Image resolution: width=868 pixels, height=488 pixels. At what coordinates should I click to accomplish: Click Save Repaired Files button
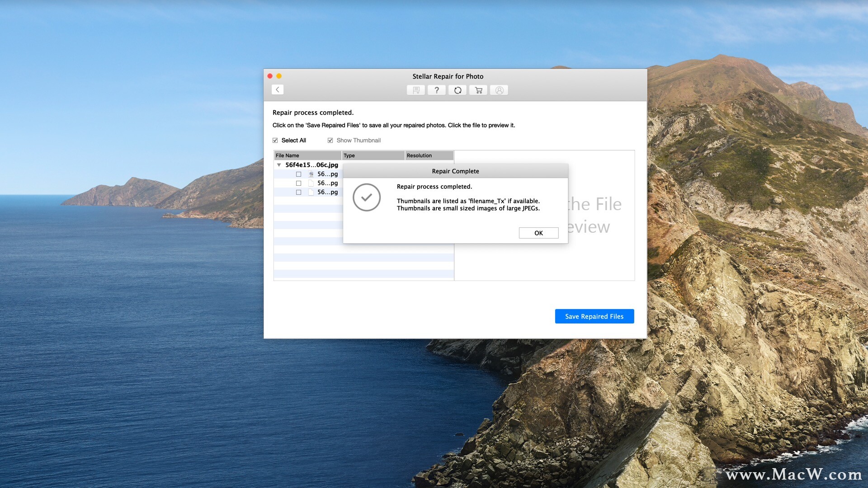(x=594, y=316)
